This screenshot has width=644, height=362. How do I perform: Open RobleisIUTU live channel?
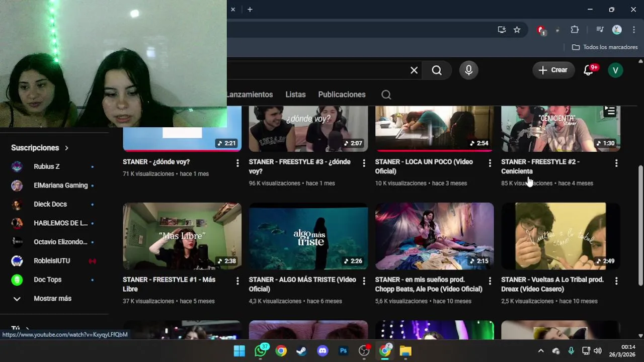[52, 261]
